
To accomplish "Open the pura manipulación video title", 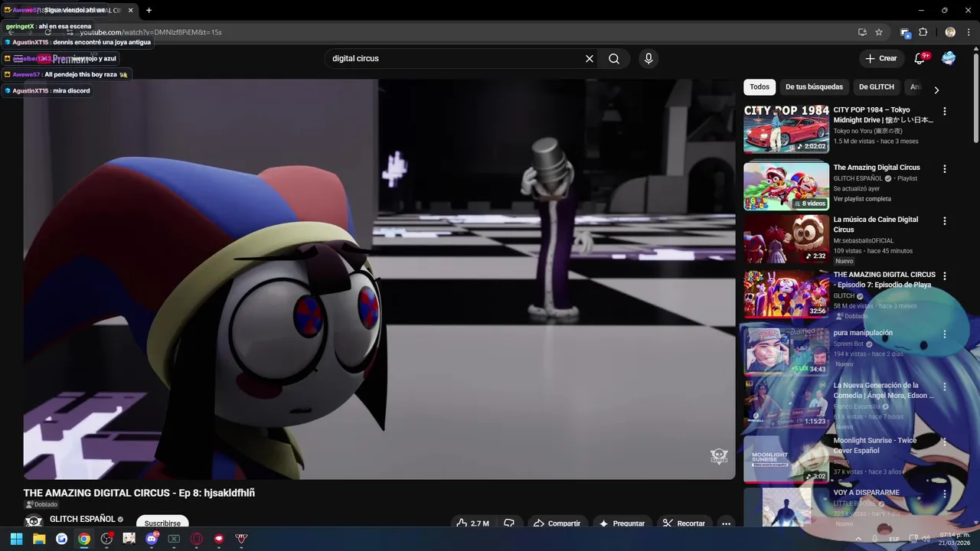I will point(863,333).
